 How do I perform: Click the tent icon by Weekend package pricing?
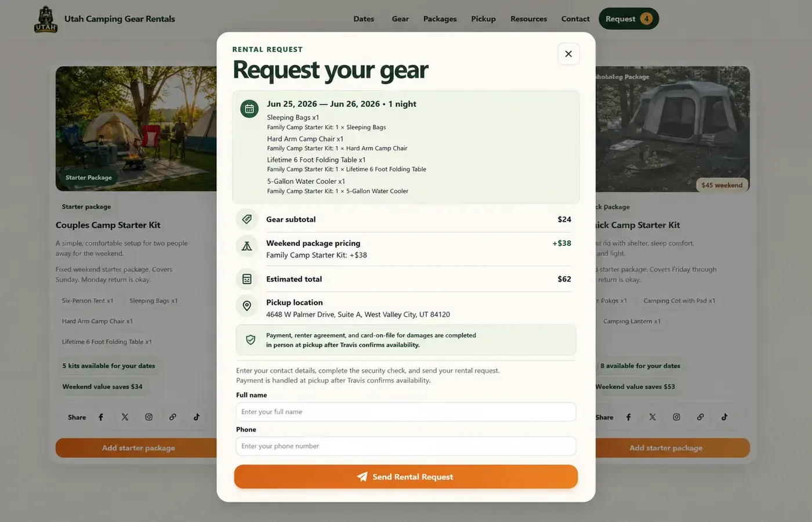click(247, 246)
